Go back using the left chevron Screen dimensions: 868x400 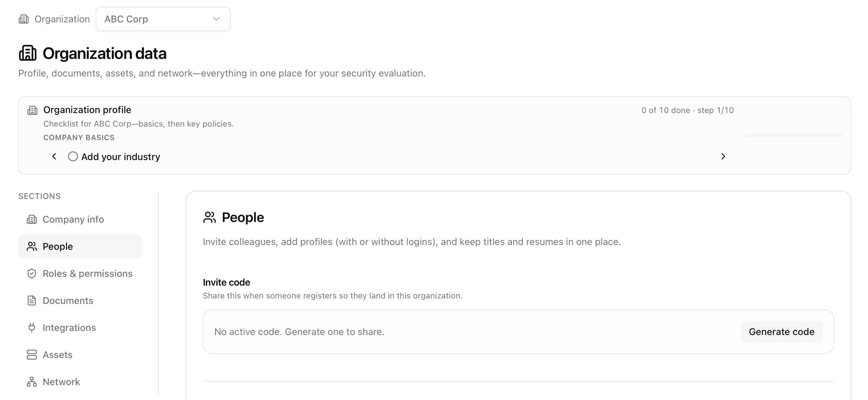[x=54, y=156]
